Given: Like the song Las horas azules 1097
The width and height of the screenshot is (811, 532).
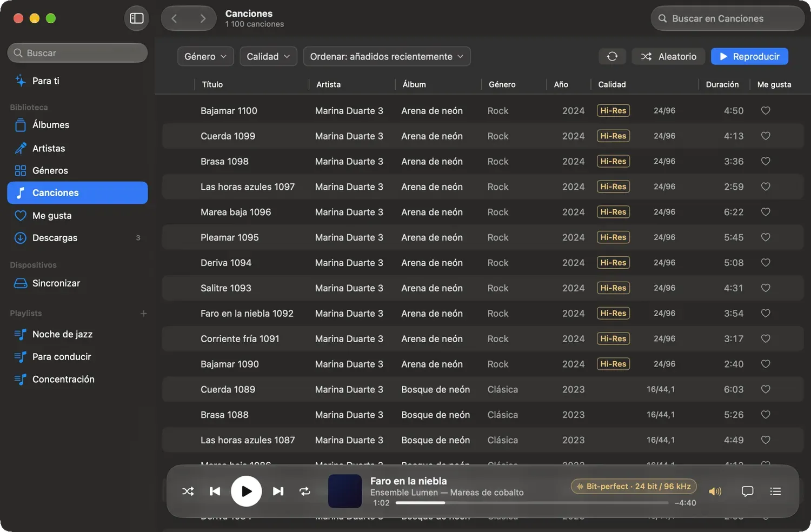Looking at the screenshot, I should point(766,187).
